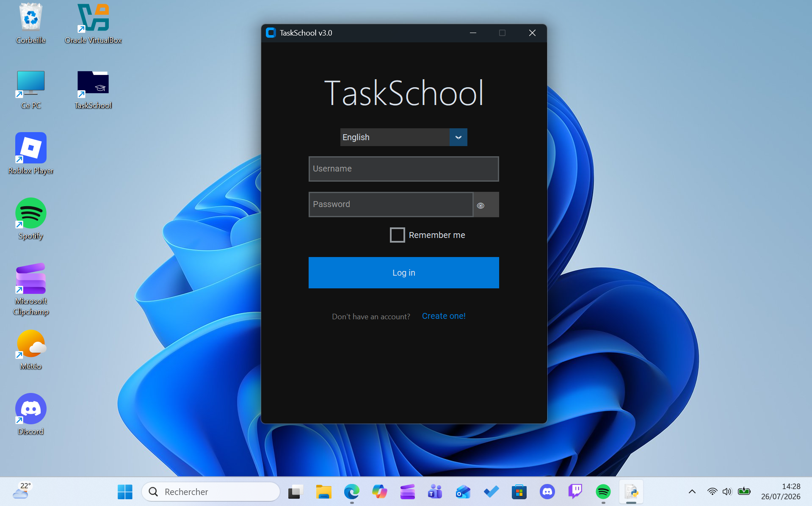Open Twitch from the taskbar
Viewport: 812px width, 506px height.
[x=575, y=492]
